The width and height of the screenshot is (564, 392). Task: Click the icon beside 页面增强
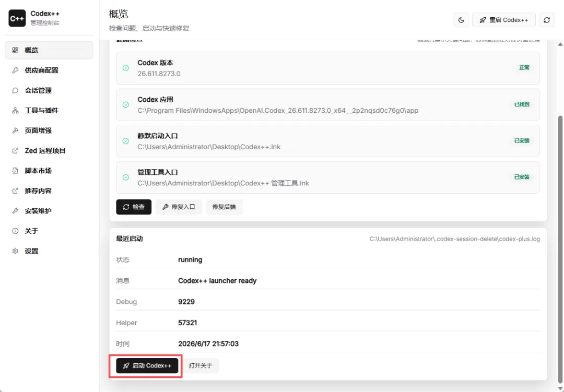click(x=15, y=130)
